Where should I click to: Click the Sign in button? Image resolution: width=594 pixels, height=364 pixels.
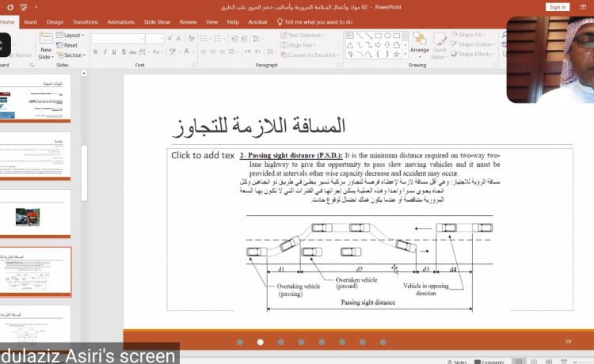tap(558, 7)
